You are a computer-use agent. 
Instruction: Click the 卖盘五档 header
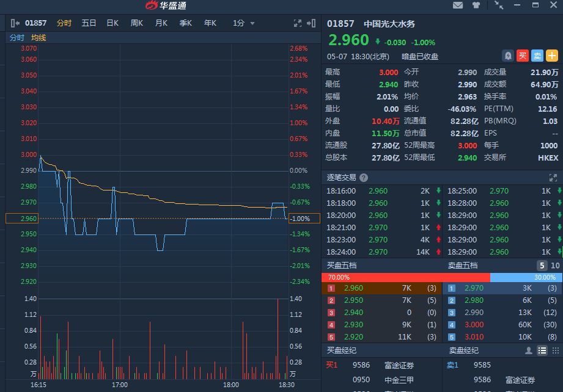[463, 266]
